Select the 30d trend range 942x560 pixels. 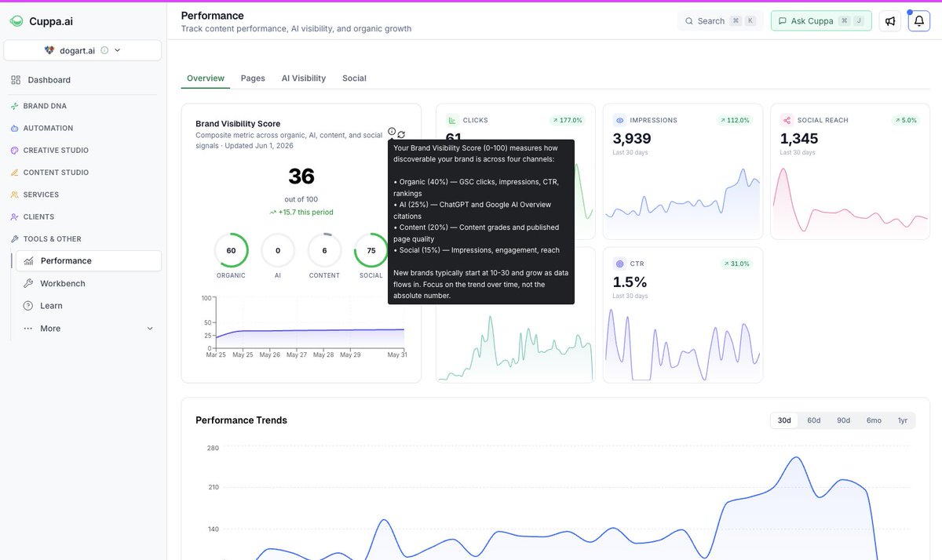click(x=784, y=420)
